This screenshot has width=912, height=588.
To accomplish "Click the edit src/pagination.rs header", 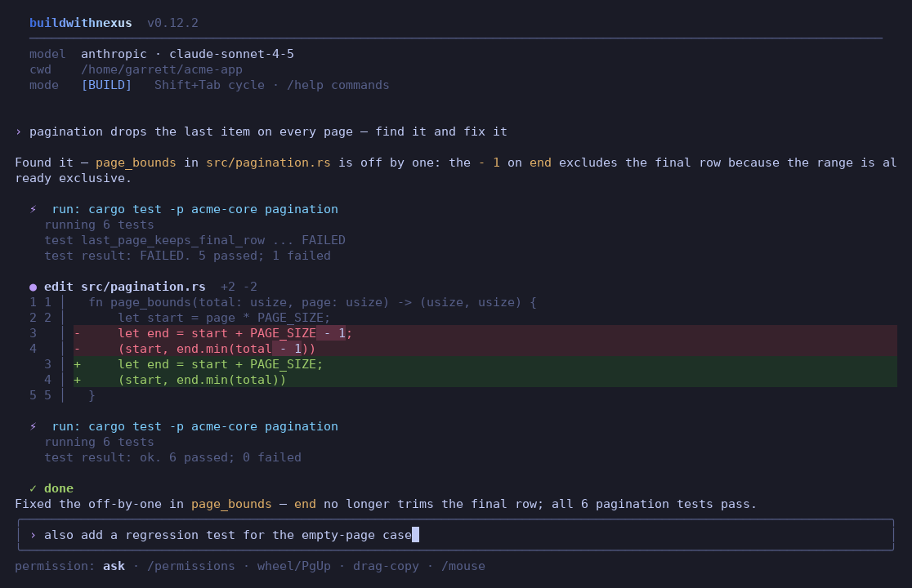I will tap(124, 287).
